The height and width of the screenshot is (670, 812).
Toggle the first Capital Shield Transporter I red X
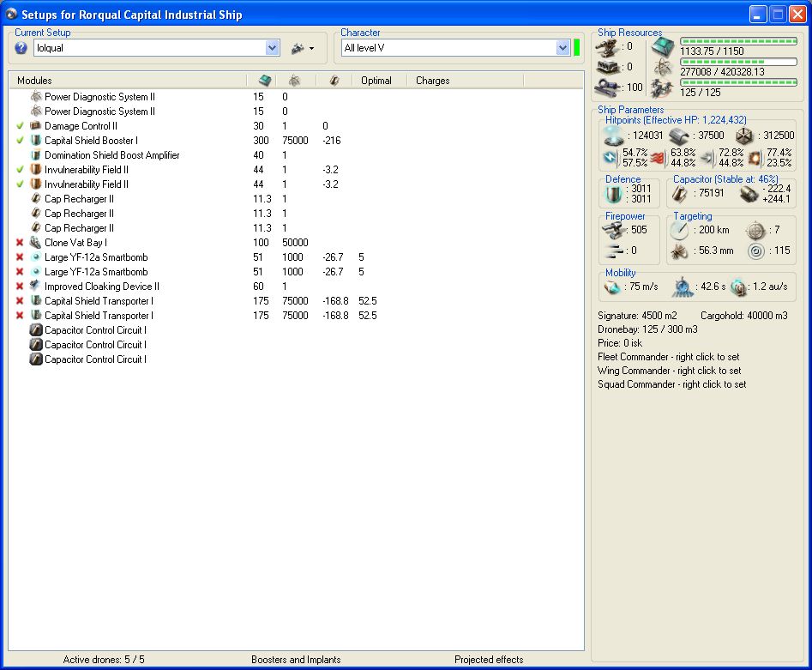tap(20, 300)
